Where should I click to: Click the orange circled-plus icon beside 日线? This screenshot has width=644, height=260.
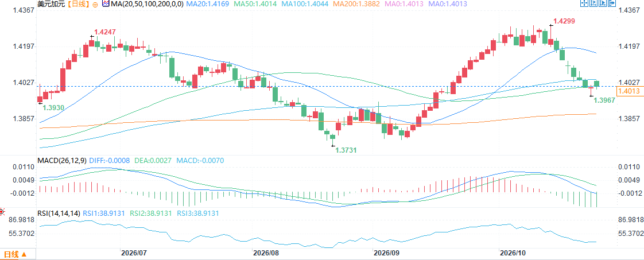(x=95, y=4)
